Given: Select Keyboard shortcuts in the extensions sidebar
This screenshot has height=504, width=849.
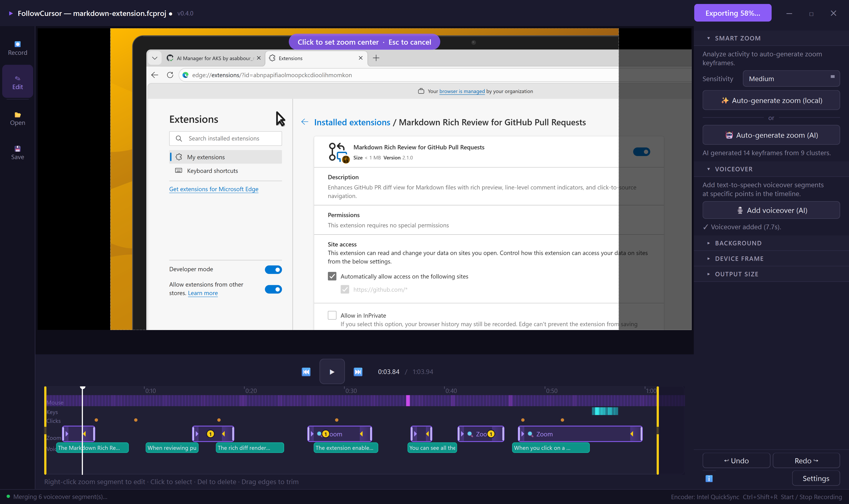Looking at the screenshot, I should pyautogui.click(x=212, y=170).
